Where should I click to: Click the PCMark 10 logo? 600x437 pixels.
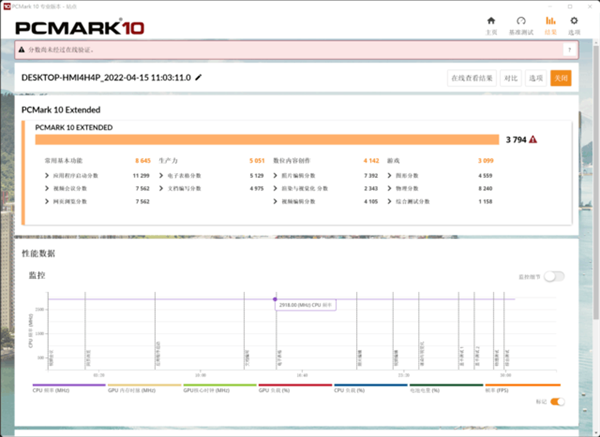pyautogui.click(x=72, y=23)
